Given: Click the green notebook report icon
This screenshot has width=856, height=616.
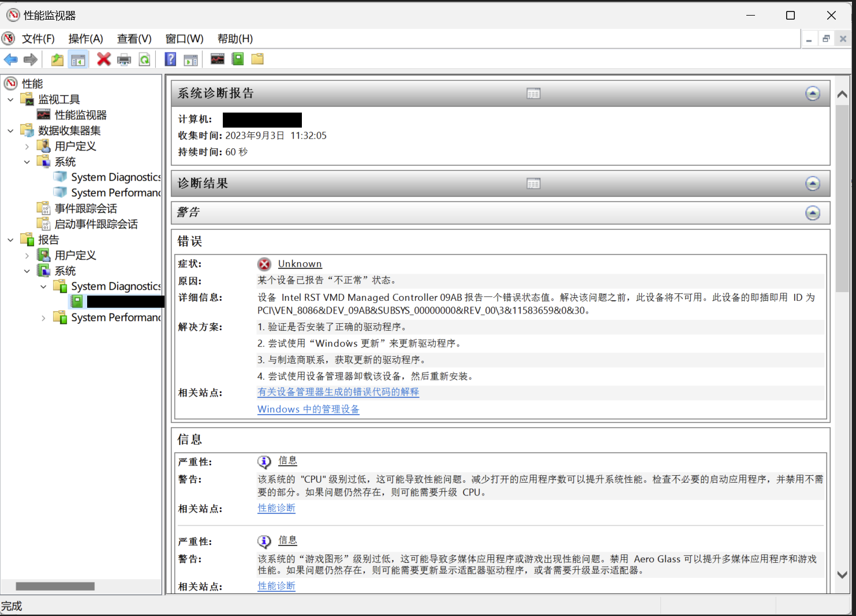Looking at the screenshot, I should pos(238,59).
